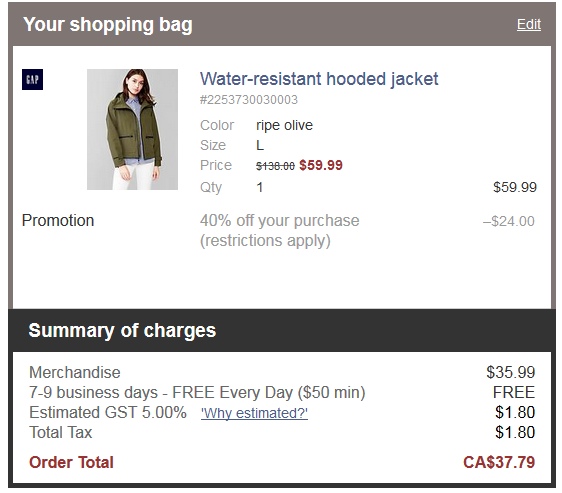The height and width of the screenshot is (493, 562).
Task: Click the Your shopping bag header
Action: (x=108, y=24)
